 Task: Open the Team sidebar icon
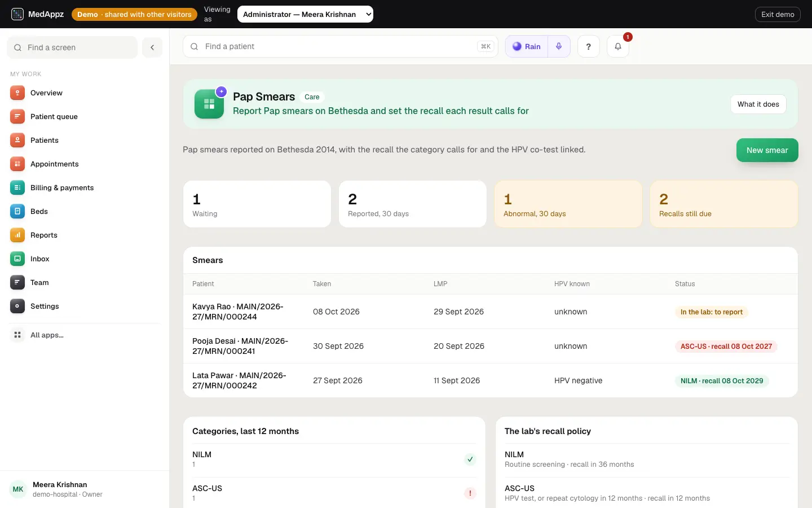tap(17, 283)
